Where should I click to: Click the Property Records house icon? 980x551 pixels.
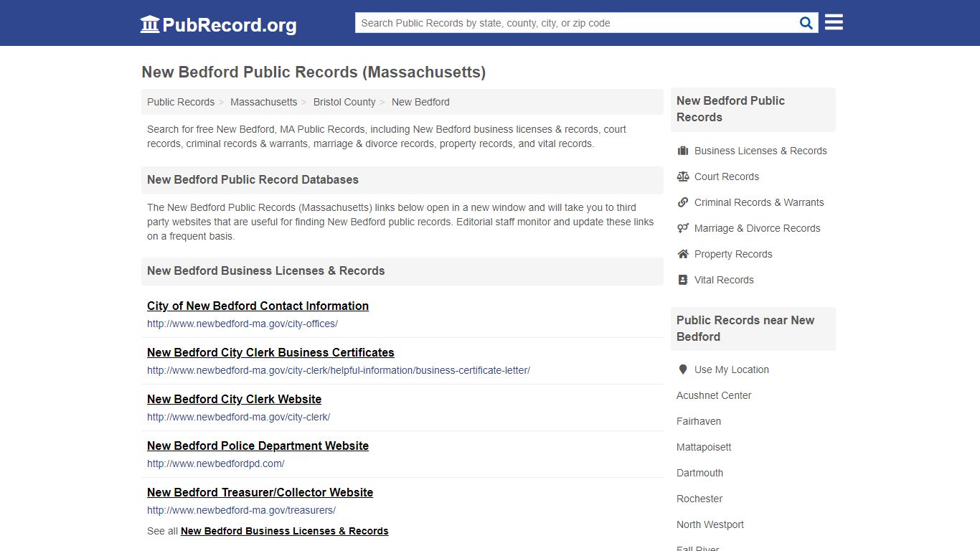[x=683, y=254]
